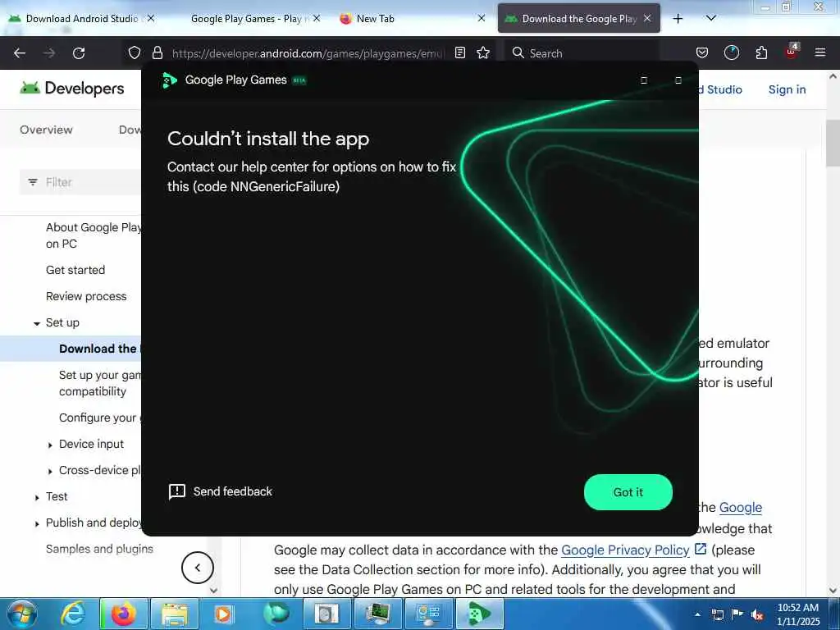Open Set up your game compatibility
840x630 pixels.
pos(99,383)
